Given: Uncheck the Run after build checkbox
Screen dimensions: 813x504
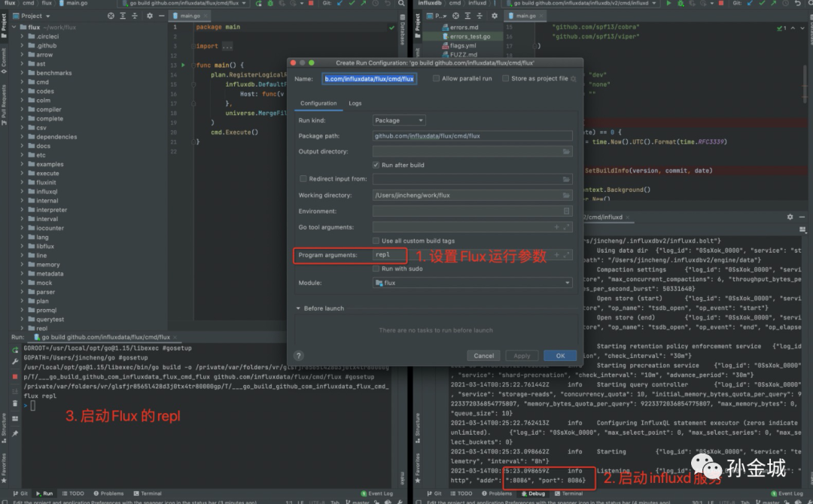Looking at the screenshot, I should pos(376,165).
